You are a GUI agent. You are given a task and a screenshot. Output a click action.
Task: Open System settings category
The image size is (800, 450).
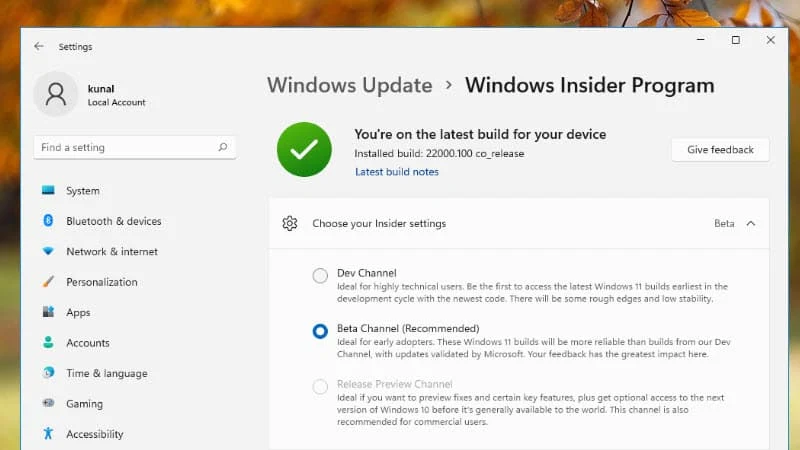83,191
